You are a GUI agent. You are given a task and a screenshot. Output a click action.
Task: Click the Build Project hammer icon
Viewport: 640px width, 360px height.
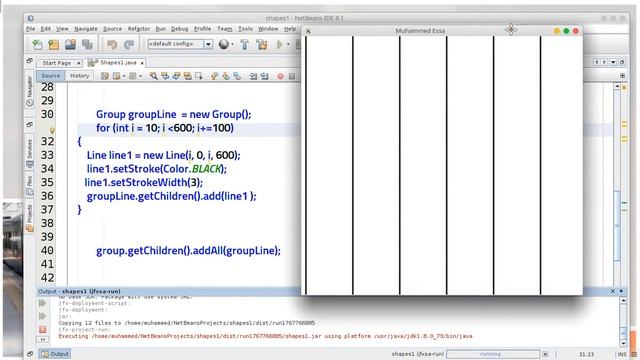(244, 44)
